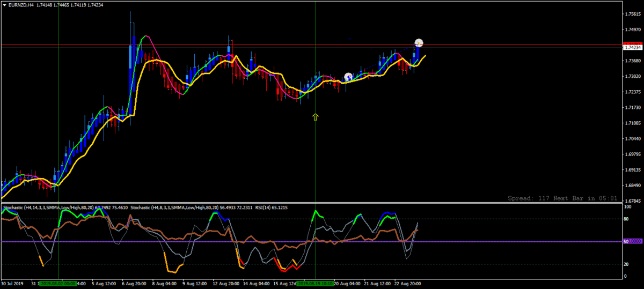Click the 1.75615 price axis label

(634, 14)
